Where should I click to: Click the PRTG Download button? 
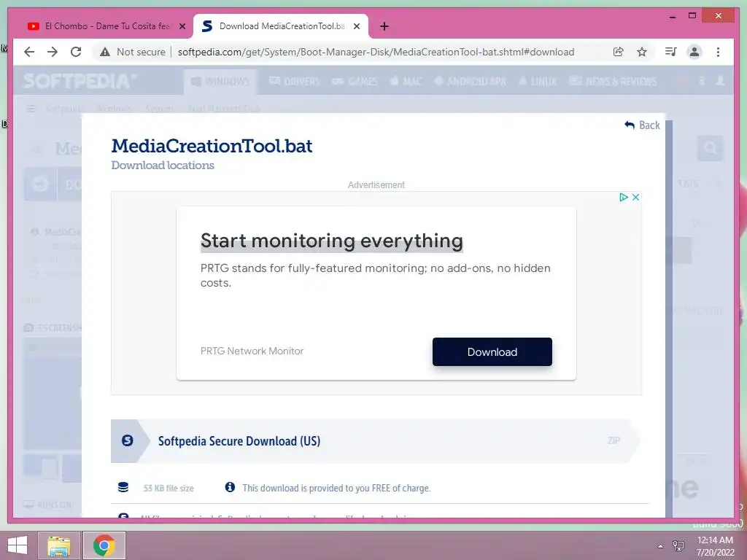click(492, 352)
